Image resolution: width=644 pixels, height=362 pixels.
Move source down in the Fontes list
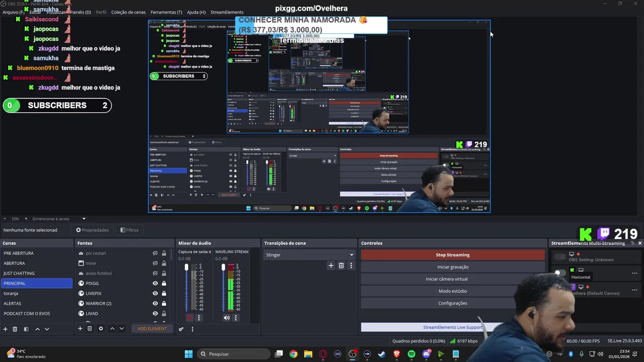click(122, 328)
